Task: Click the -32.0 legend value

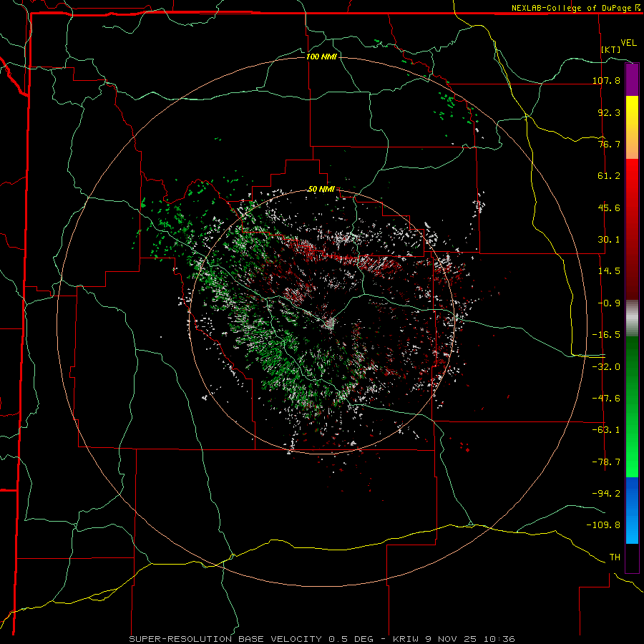Action: [606, 367]
